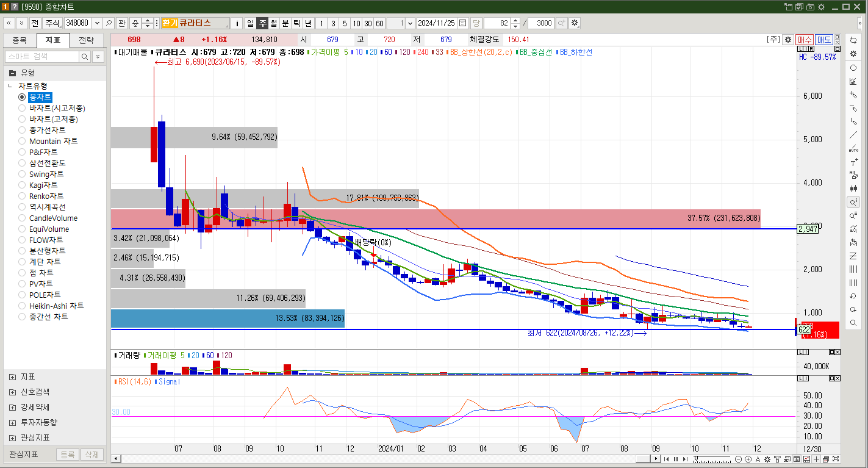Open the chart settings gear in top toolbar
868x468 pixels.
[x=575, y=23]
